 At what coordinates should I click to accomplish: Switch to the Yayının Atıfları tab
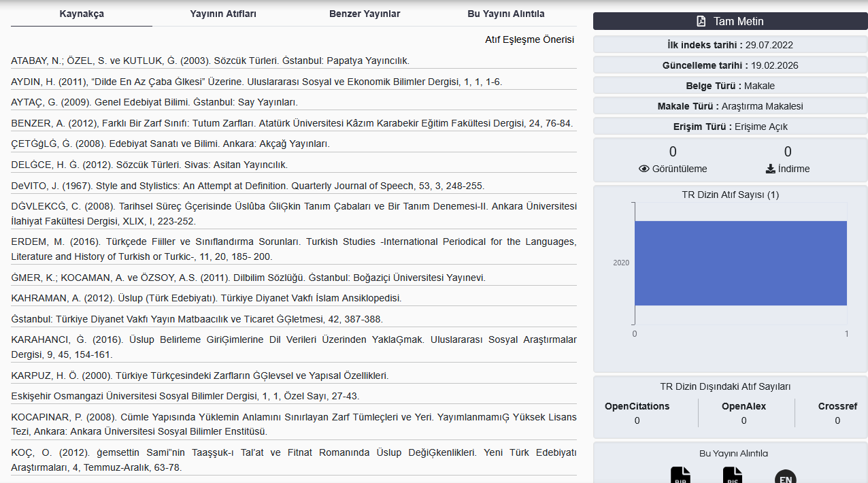223,14
